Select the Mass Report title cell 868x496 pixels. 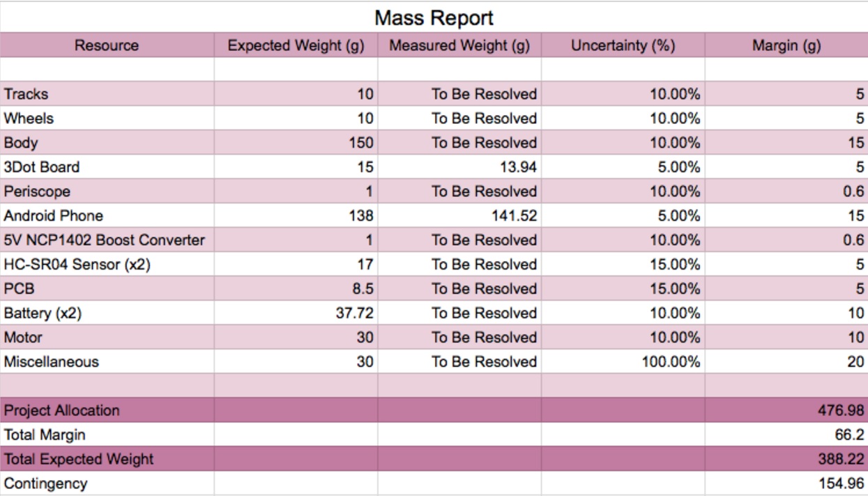(434, 17)
